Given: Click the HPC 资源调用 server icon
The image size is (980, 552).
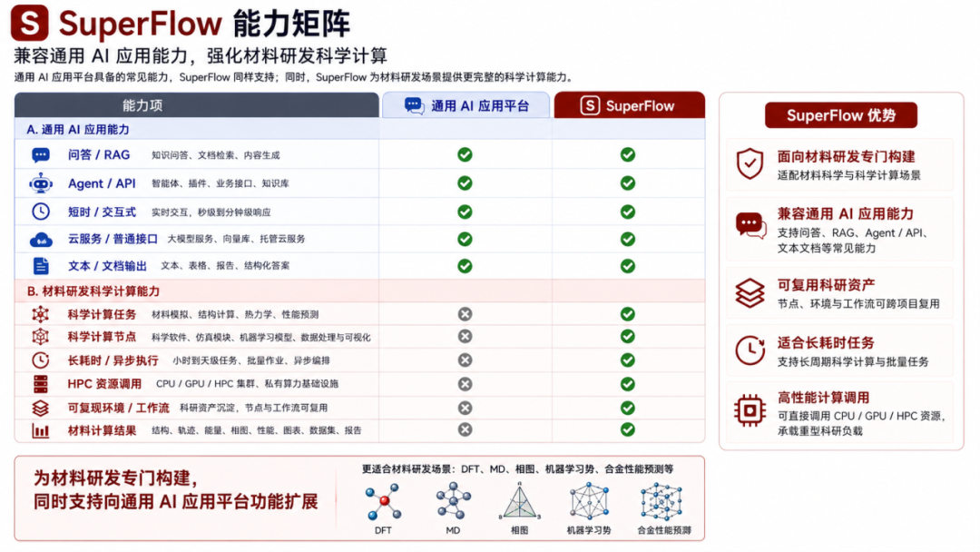Looking at the screenshot, I should pos(41,384).
